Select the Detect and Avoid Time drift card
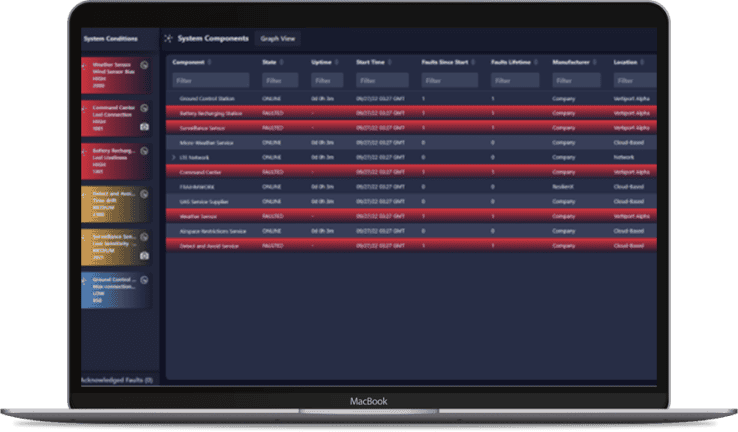The image size is (738, 432). 116,204
